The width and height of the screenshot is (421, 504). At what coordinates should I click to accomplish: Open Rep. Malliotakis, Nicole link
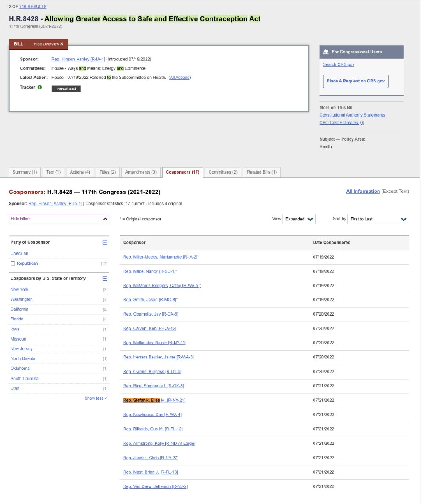155,343
